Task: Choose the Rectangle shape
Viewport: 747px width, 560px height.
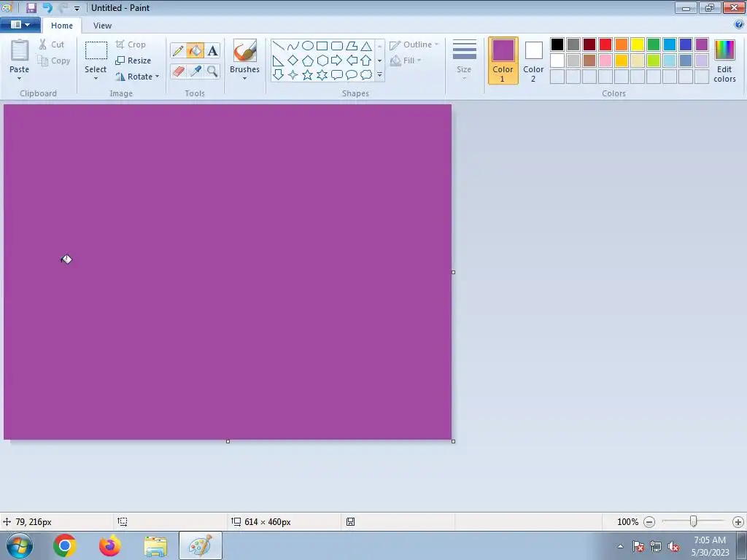Action: (x=322, y=46)
